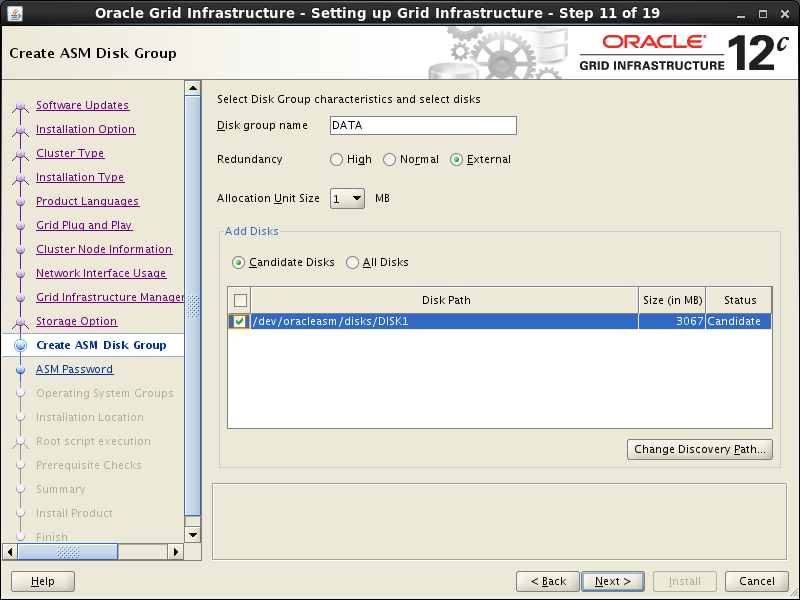802x600 pixels.
Task: Click the vertical steps scrollbar thumb
Action: coord(193,305)
